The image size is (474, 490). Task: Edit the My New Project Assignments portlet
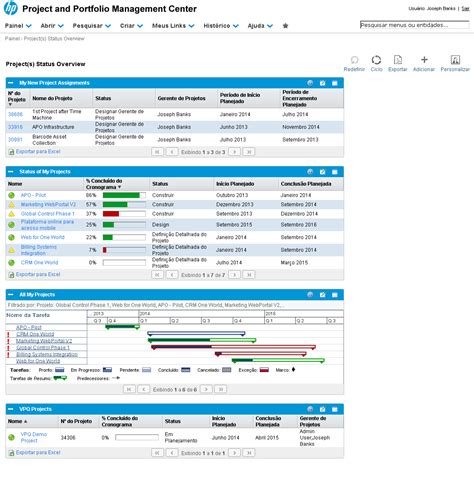pyautogui.click(x=322, y=83)
